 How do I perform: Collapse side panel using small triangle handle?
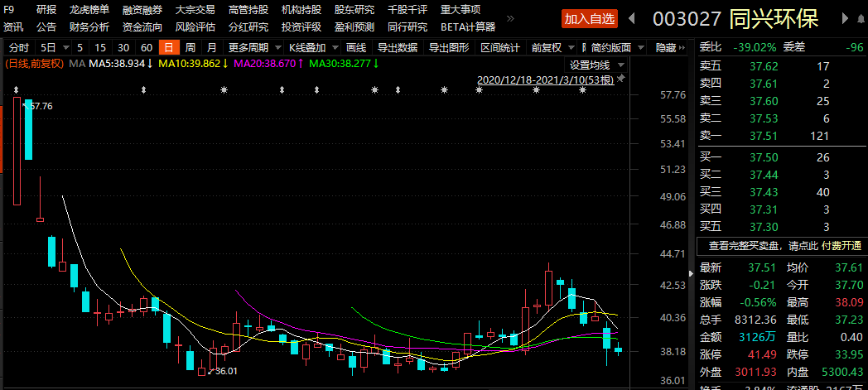pos(692,272)
